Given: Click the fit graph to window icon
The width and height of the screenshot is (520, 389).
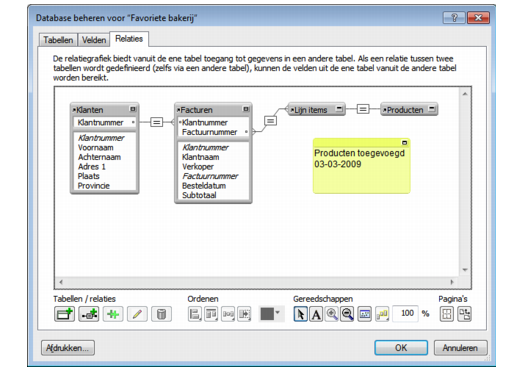Looking at the screenshot, I should click(x=365, y=314).
